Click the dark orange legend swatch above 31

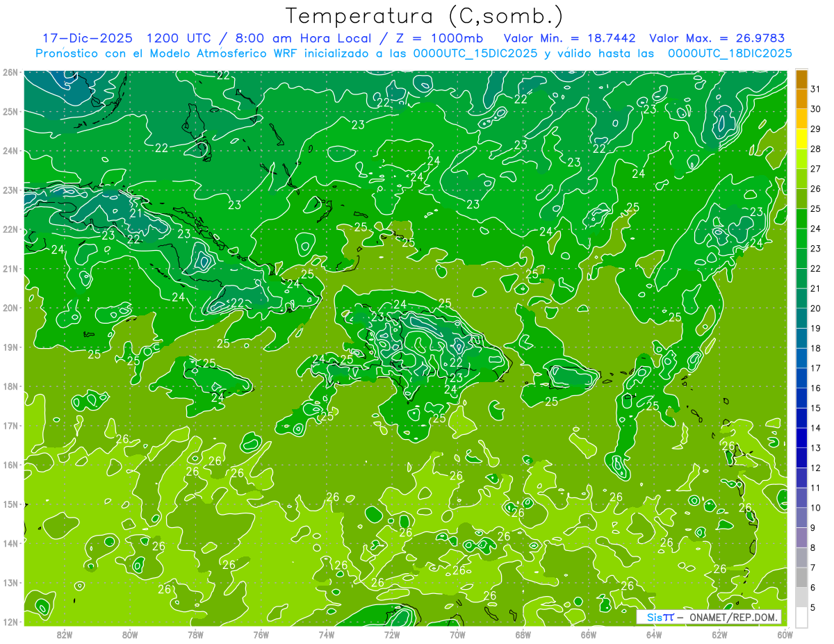(x=801, y=79)
